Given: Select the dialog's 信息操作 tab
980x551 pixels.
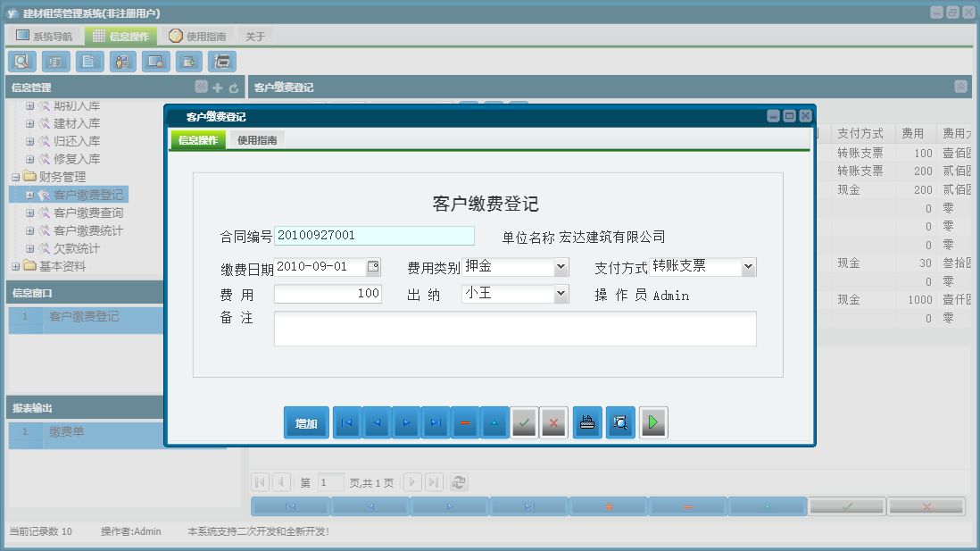Looking at the screenshot, I should point(198,140).
